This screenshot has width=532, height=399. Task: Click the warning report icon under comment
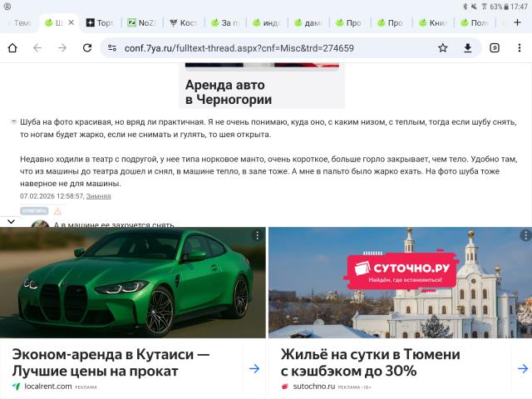point(57,211)
